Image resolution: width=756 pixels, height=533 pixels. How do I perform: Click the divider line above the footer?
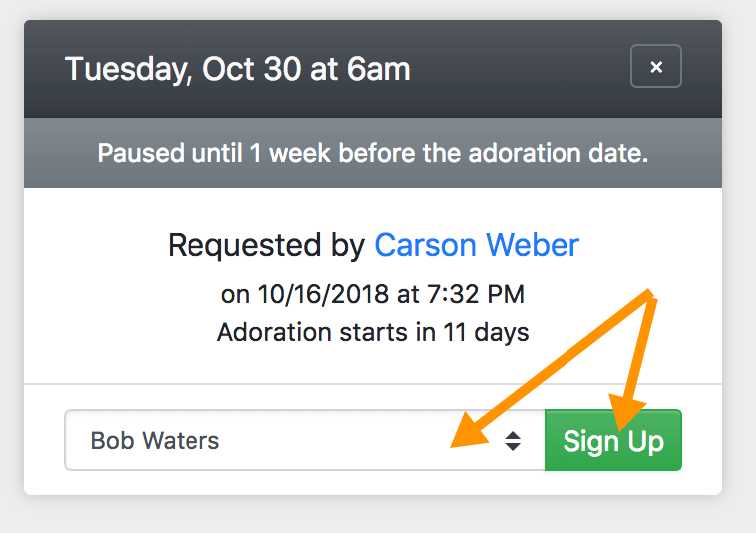point(372,383)
